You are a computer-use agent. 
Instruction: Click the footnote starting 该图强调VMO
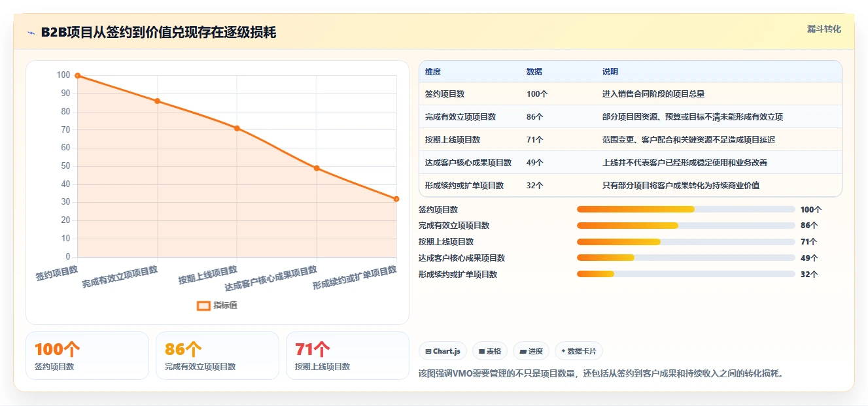600,374
